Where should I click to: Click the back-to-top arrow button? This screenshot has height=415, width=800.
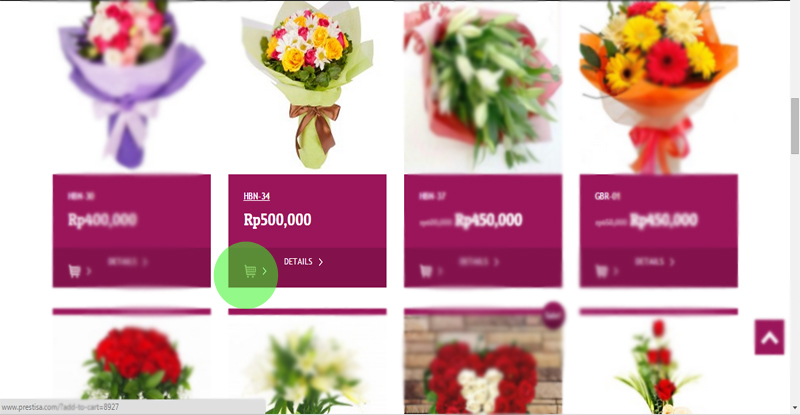pos(769,337)
